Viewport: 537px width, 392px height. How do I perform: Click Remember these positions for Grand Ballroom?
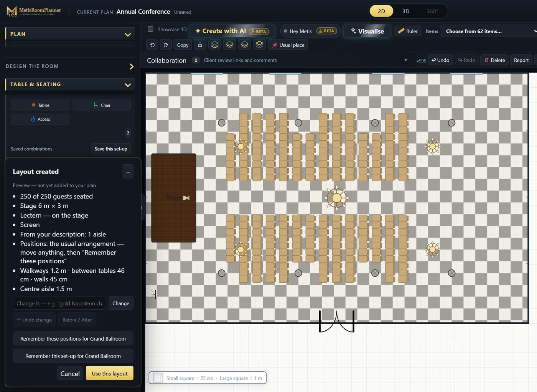pyautogui.click(x=73, y=339)
